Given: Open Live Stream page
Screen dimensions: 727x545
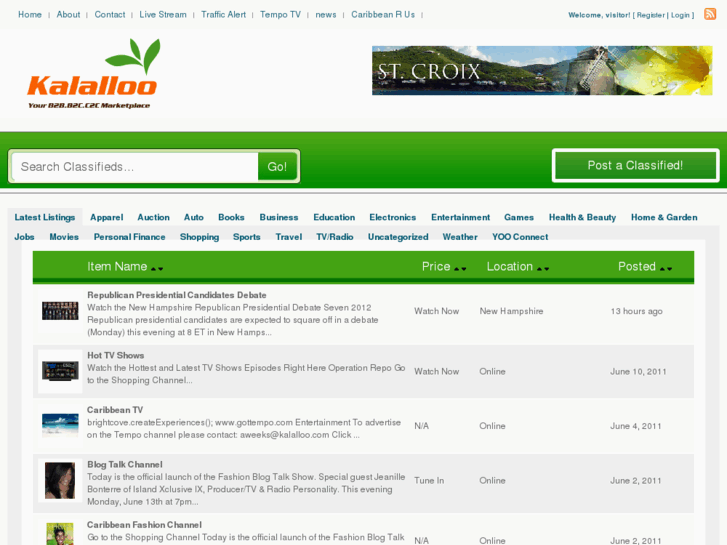Looking at the screenshot, I should [x=163, y=14].
